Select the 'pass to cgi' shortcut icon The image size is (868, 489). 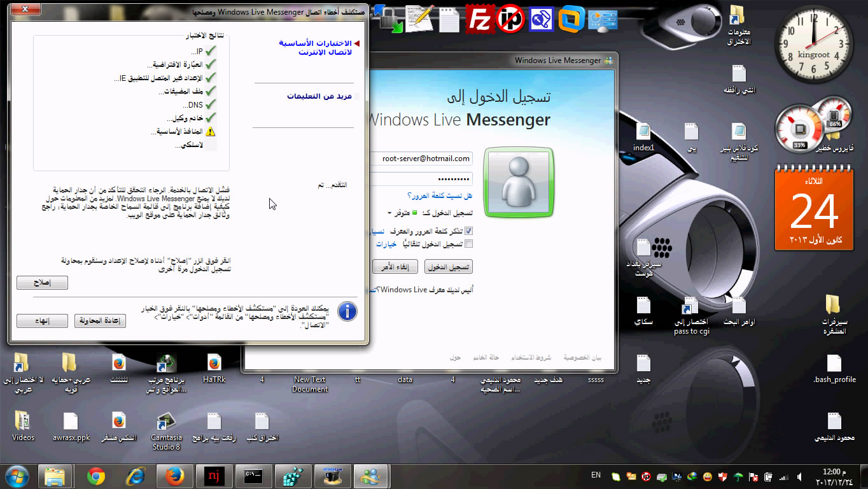691,316
